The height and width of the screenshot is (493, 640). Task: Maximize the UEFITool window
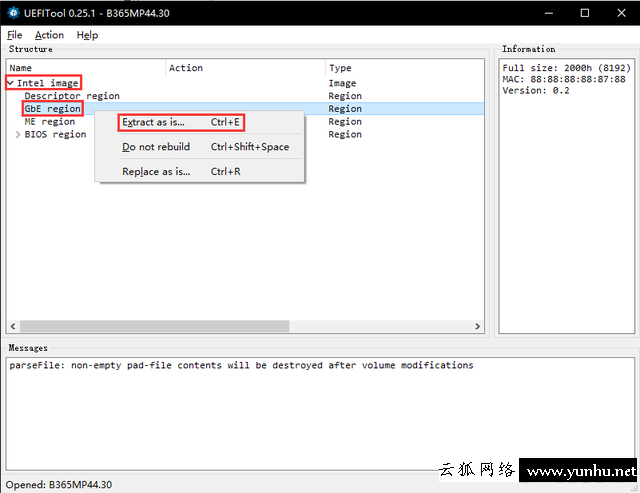[585, 13]
